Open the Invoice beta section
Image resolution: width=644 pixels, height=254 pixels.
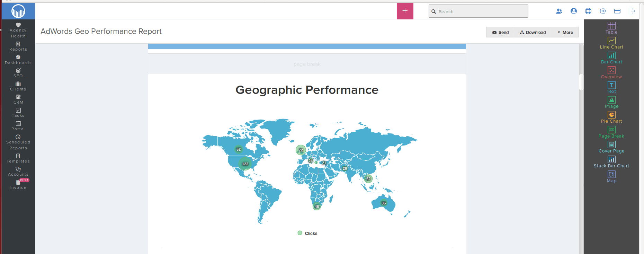18,184
